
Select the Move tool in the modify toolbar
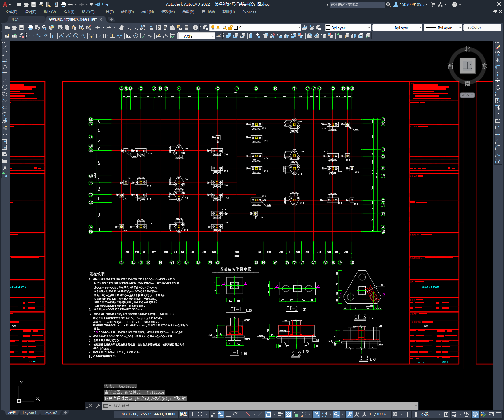(498, 81)
